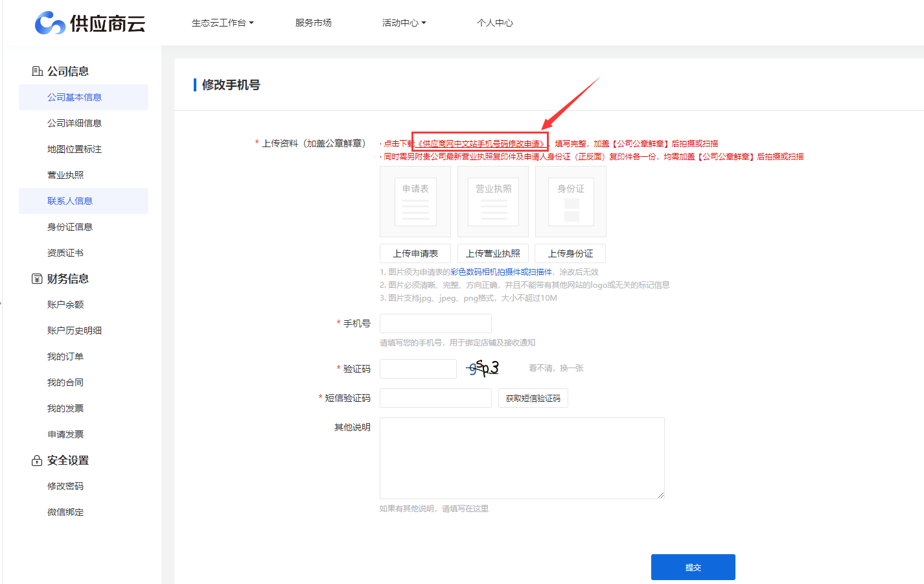The image size is (924, 584).
Task: Click the 安全设置 section heading
Action: (x=68, y=460)
